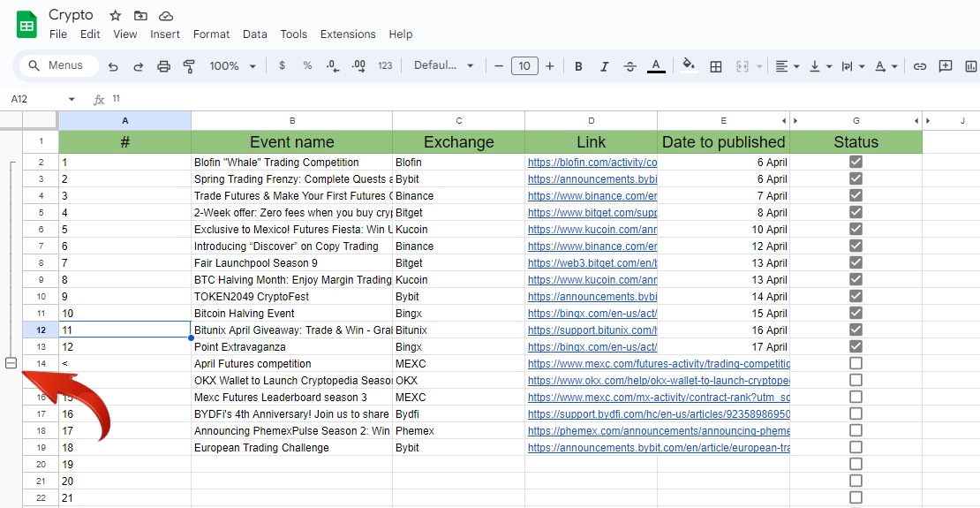Collapse the row group with minus box
Image resolution: width=980 pixels, height=508 pixels.
point(11,363)
